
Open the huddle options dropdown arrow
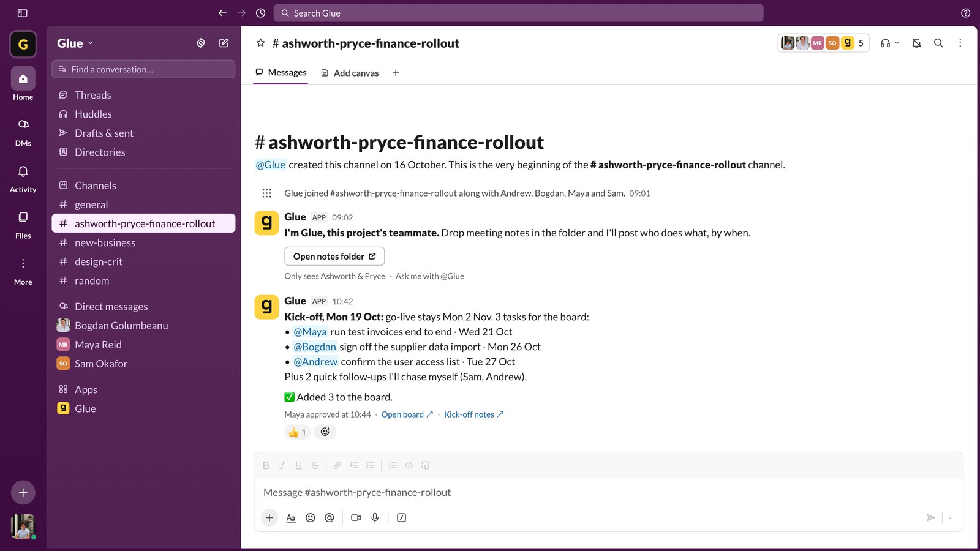(x=897, y=43)
